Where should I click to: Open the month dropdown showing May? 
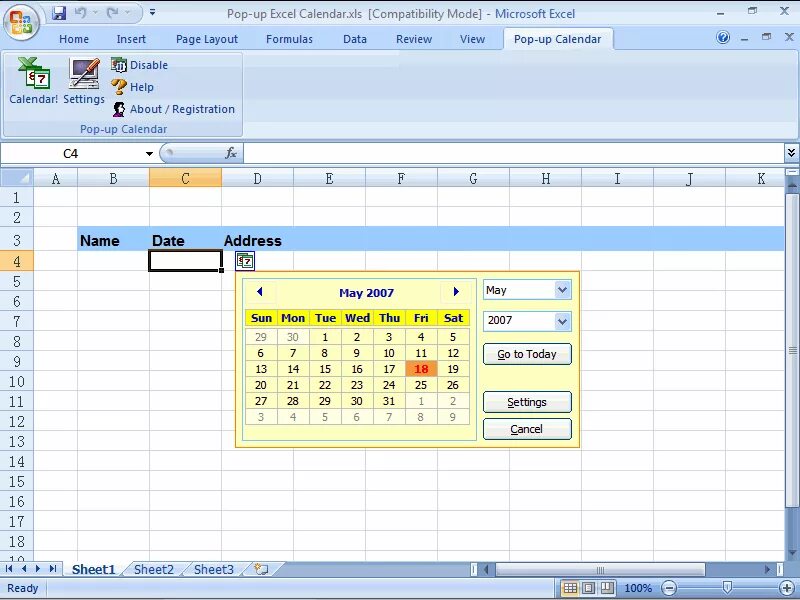(x=562, y=290)
